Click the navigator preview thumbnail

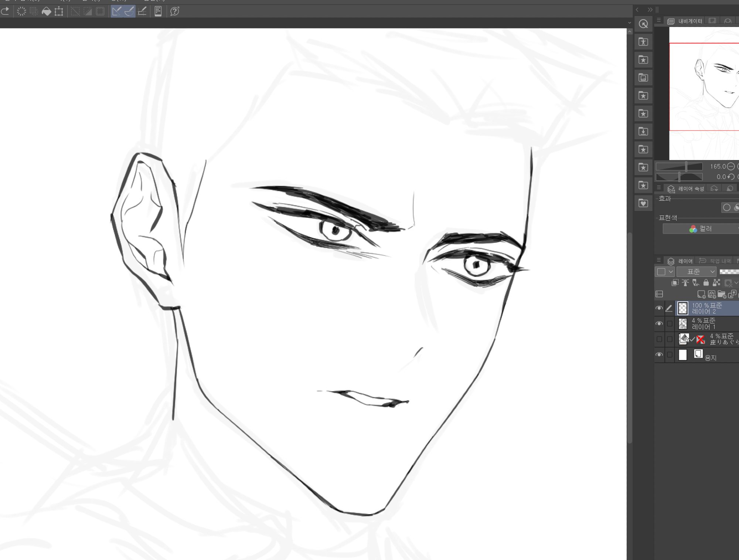pos(704,92)
